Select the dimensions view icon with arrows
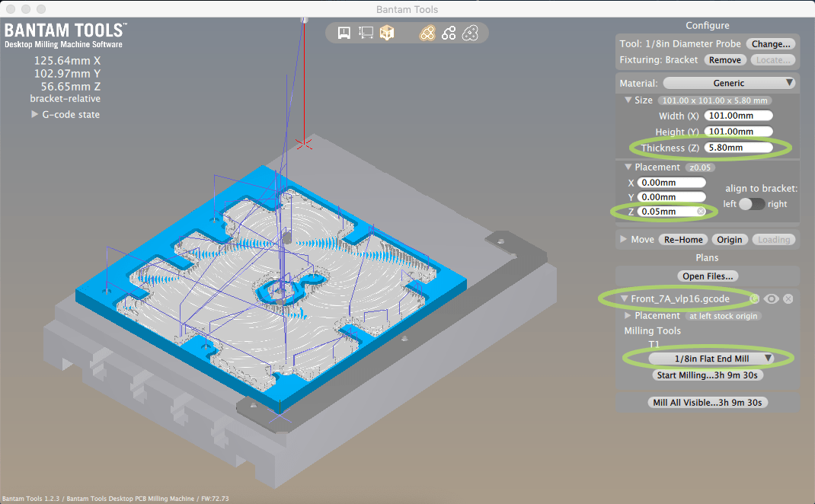815x504 pixels. [366, 33]
